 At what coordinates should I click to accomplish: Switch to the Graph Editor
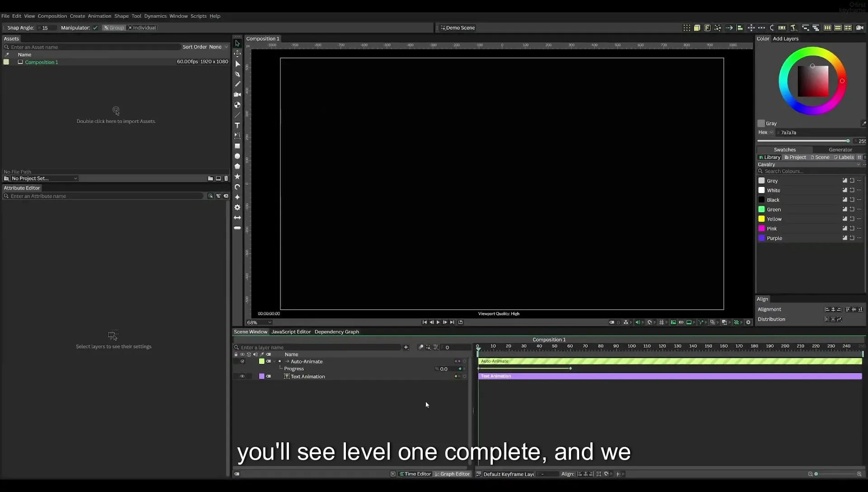[452, 474]
